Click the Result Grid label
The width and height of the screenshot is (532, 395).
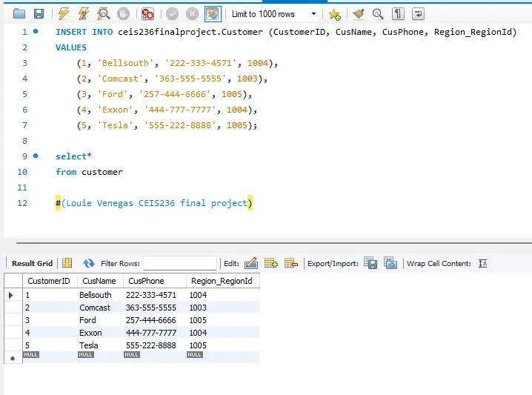[33, 263]
